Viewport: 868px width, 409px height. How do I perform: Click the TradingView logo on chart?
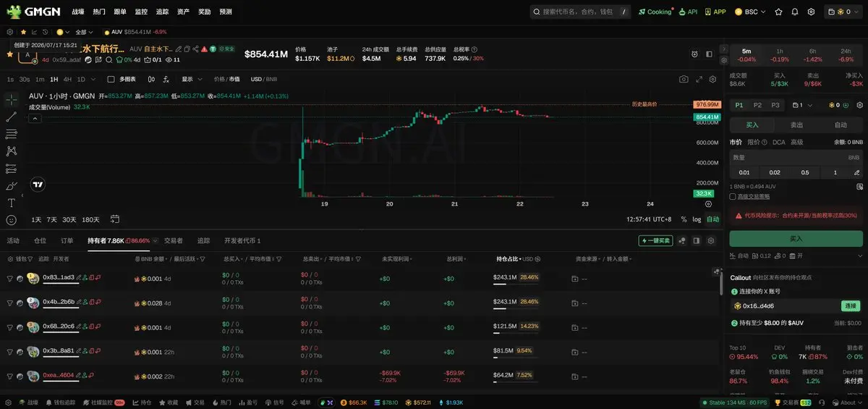click(38, 185)
